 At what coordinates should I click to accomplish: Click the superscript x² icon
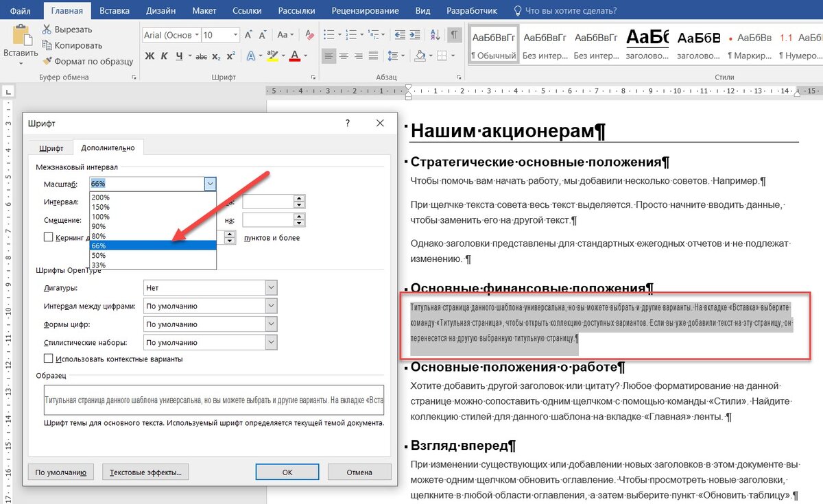click(231, 56)
